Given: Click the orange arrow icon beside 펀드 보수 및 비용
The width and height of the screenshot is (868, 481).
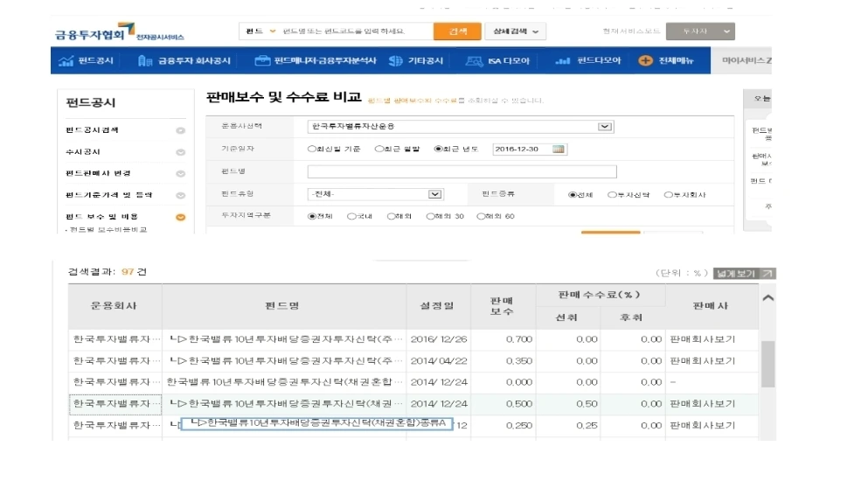Looking at the screenshot, I should click(180, 217).
